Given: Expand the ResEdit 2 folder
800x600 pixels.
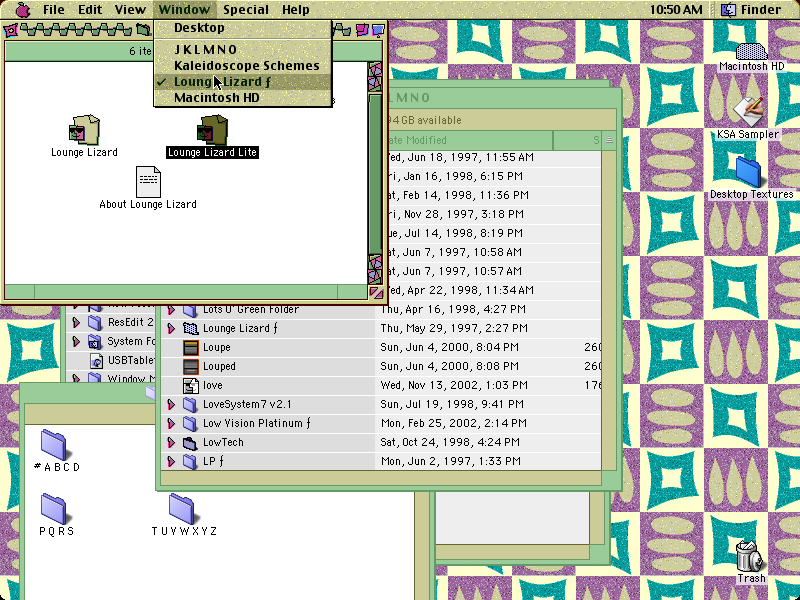Looking at the screenshot, I should [77, 322].
